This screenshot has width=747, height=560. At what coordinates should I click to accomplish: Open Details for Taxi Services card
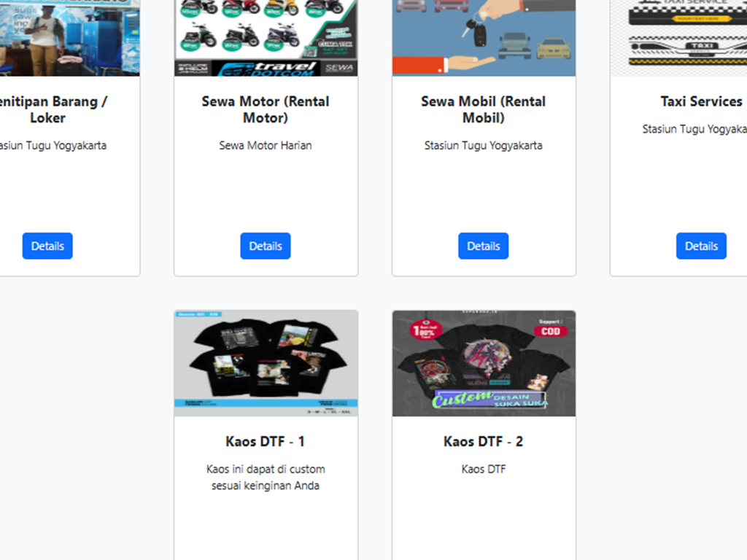pos(701,246)
